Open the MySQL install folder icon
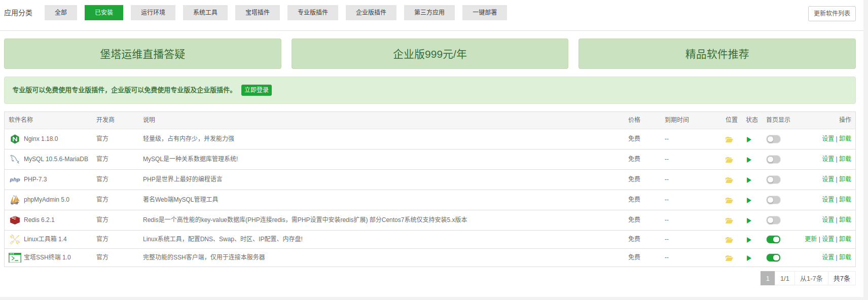 [729, 160]
